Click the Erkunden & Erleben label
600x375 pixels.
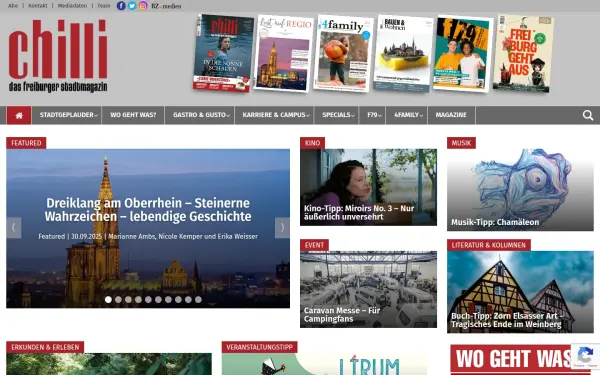[45, 347]
